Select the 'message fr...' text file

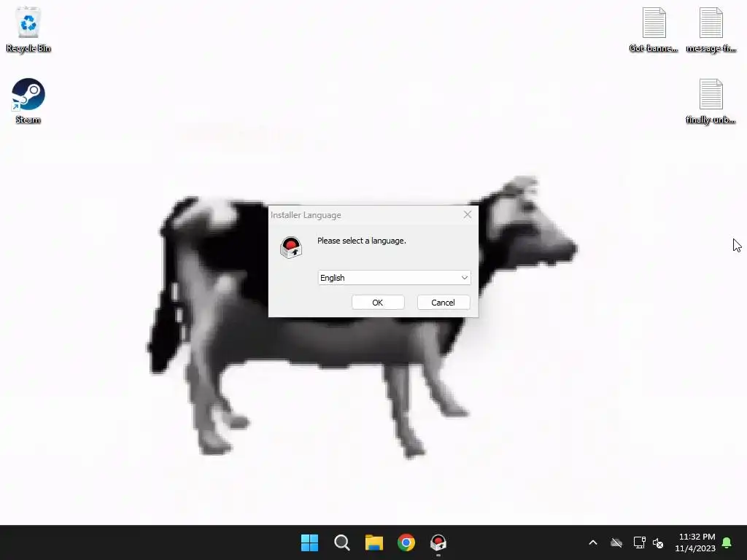[x=711, y=29]
